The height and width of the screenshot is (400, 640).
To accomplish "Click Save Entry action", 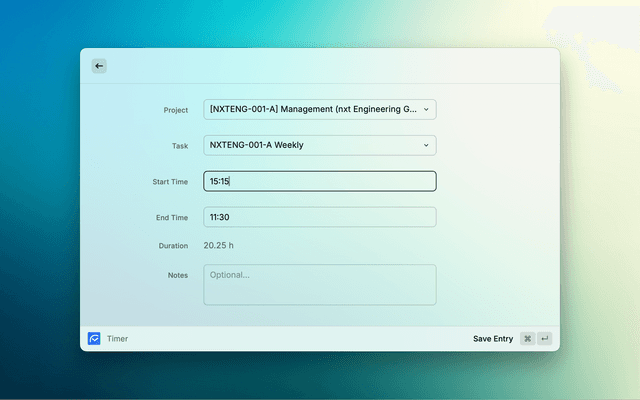I will [493, 339].
